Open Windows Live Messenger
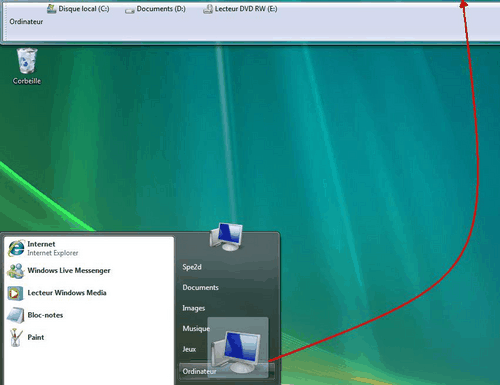This screenshot has height=385, width=500. [59, 270]
